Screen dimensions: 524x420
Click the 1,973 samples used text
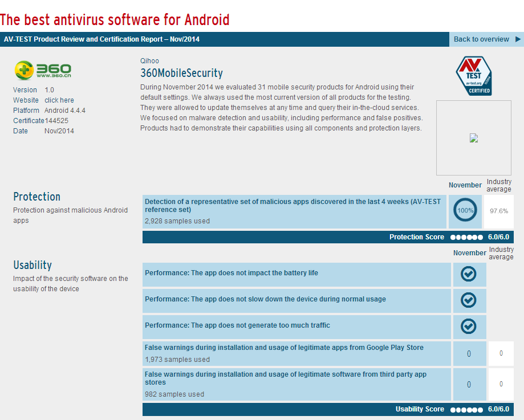(x=177, y=360)
